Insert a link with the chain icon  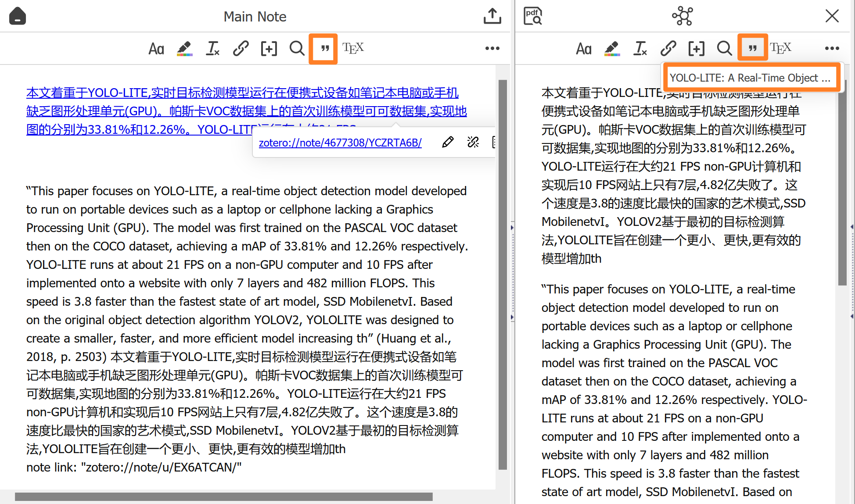coord(241,49)
